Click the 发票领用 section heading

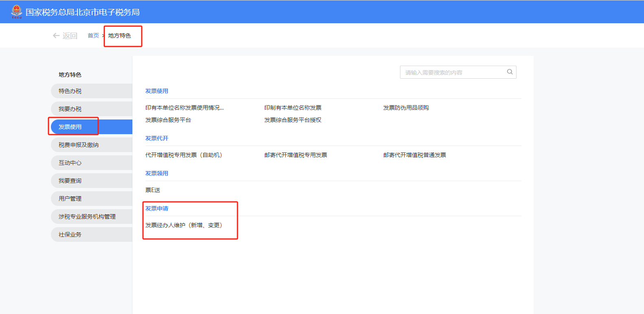point(157,173)
